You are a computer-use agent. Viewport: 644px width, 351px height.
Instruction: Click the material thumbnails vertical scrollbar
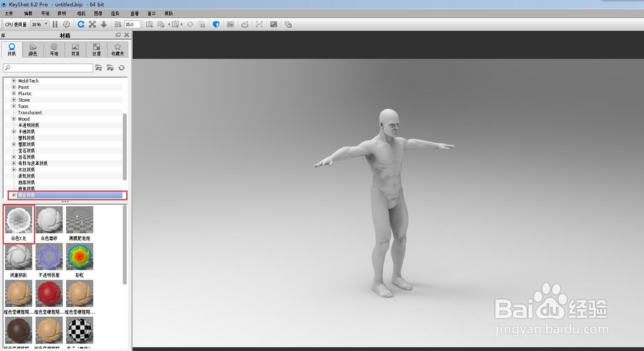[125, 245]
